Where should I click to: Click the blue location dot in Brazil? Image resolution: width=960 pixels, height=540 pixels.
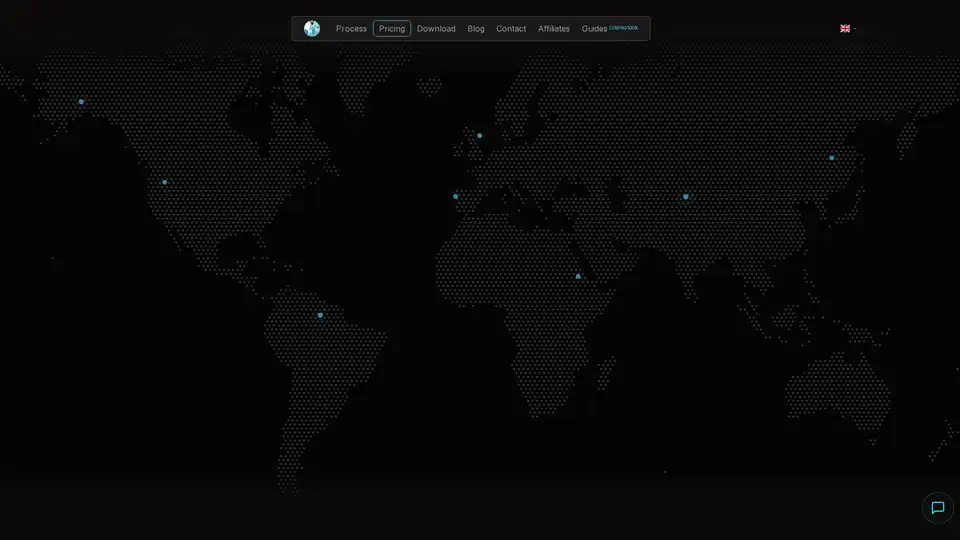[x=320, y=315]
